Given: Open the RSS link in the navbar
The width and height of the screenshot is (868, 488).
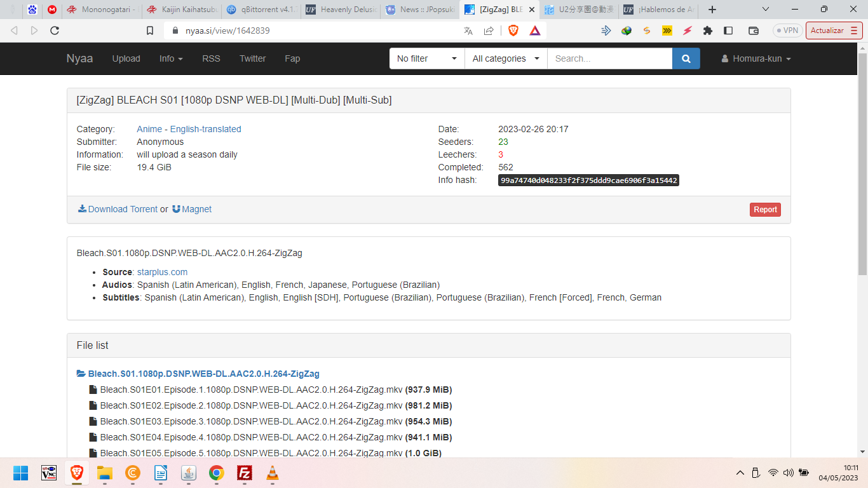Looking at the screenshot, I should point(211,58).
